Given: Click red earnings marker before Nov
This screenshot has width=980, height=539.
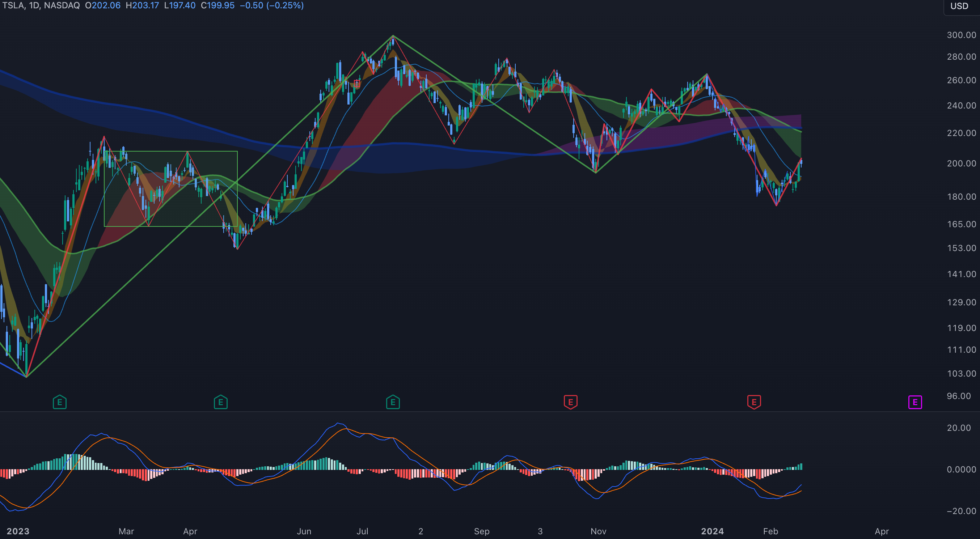Looking at the screenshot, I should pos(570,402).
